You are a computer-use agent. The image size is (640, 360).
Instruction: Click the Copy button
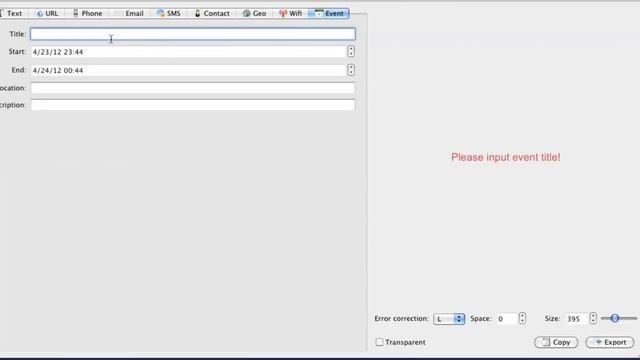tap(556, 342)
